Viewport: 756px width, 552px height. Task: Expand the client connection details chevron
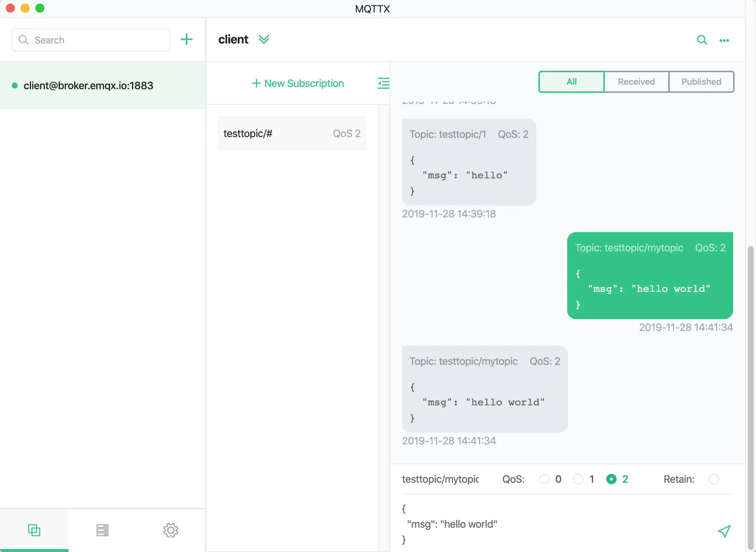(264, 39)
